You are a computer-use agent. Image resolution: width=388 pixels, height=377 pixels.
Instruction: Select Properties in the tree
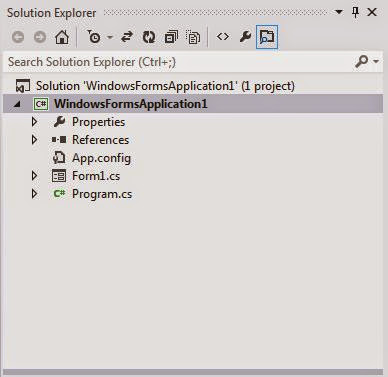point(99,122)
